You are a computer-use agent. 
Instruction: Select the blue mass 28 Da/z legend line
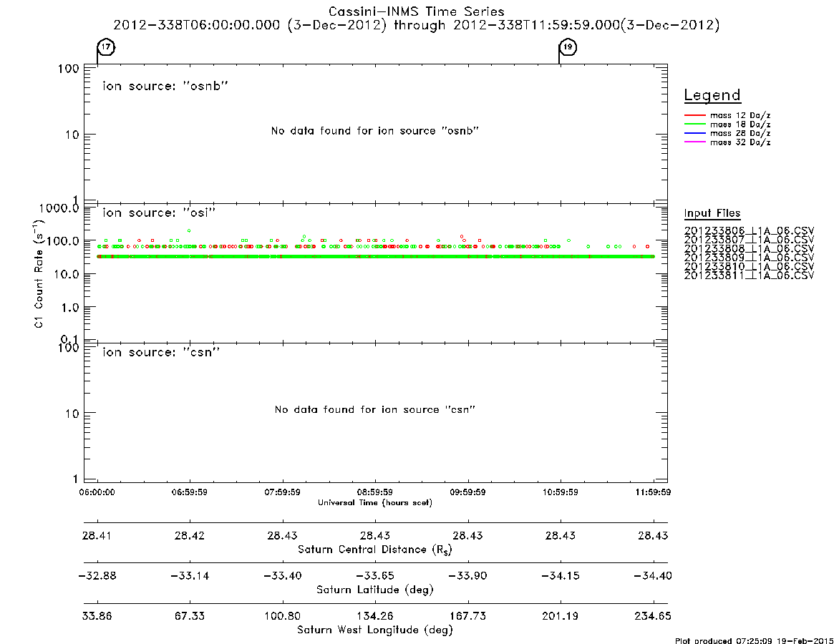[694, 133]
